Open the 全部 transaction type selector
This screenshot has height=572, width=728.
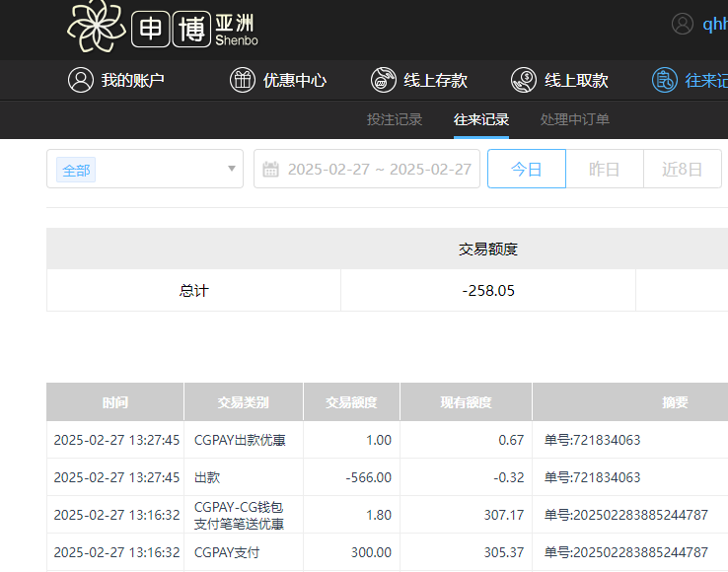144,170
